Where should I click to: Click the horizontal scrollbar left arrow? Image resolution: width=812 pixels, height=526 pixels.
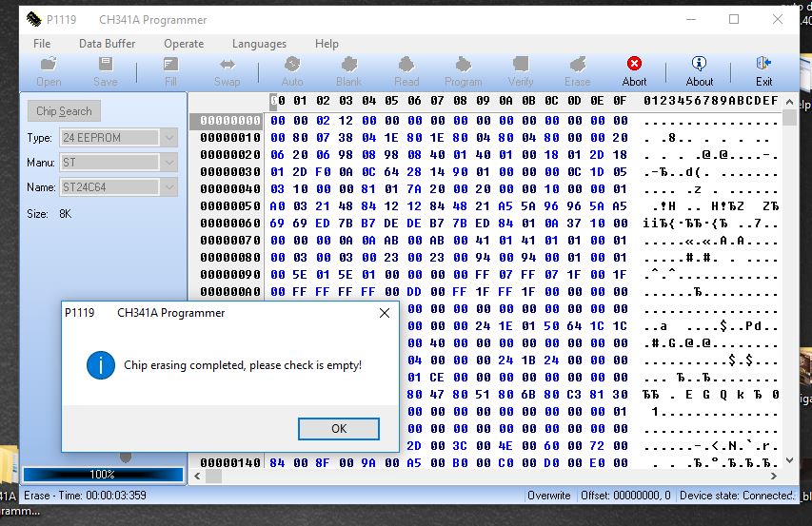point(197,477)
